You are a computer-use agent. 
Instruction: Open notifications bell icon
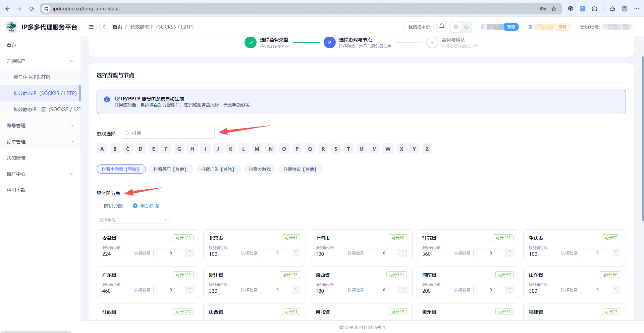[x=442, y=27]
